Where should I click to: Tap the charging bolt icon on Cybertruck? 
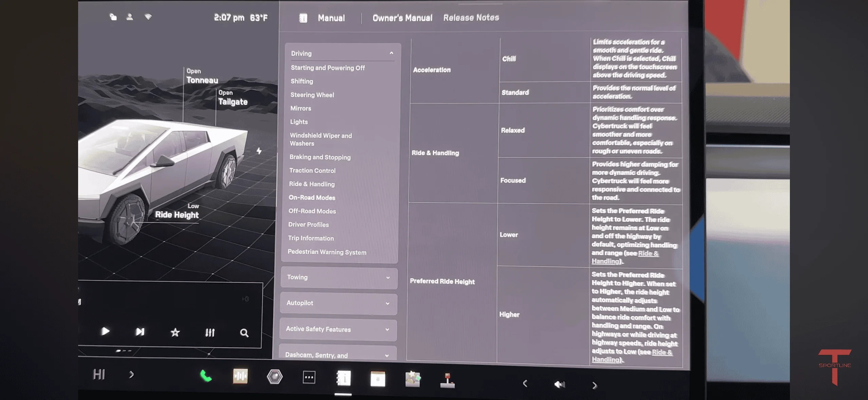point(259,151)
